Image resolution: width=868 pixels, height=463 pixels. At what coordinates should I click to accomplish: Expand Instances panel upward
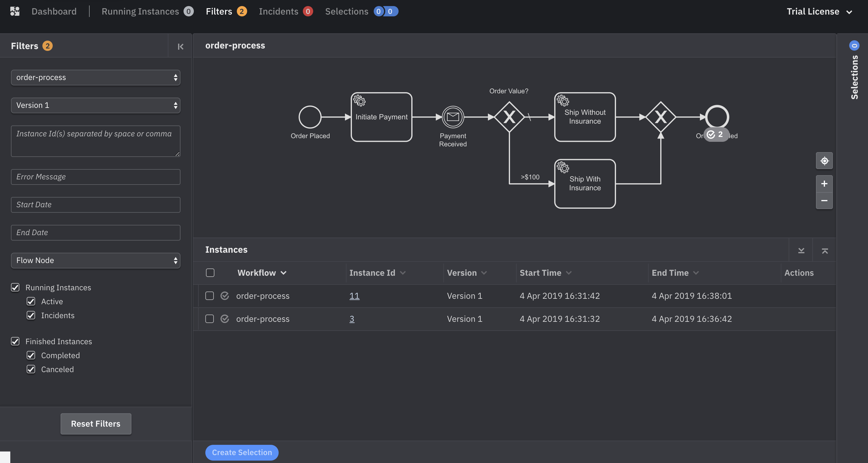pyautogui.click(x=824, y=250)
